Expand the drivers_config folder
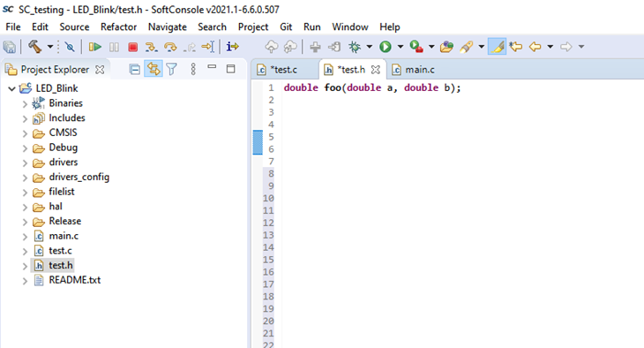644x348 pixels. pyautogui.click(x=25, y=178)
